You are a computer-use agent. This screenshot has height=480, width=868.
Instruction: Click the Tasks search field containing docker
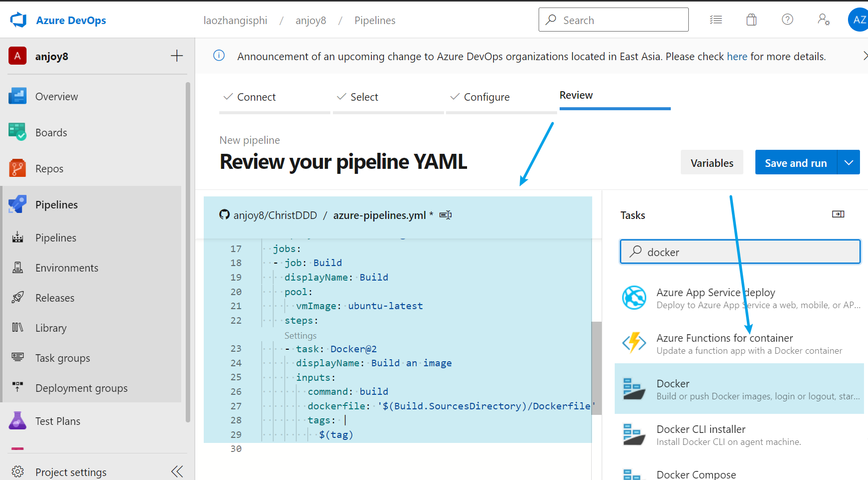(x=740, y=252)
